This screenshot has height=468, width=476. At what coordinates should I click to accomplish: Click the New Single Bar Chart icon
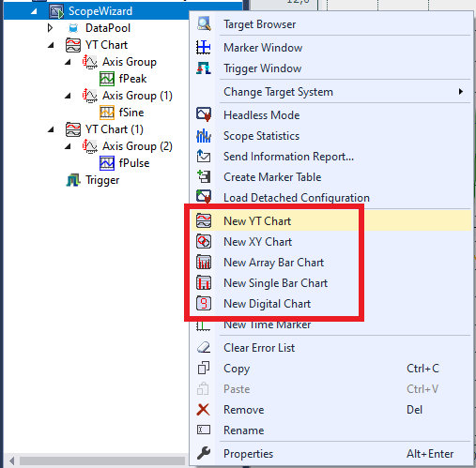(x=204, y=282)
